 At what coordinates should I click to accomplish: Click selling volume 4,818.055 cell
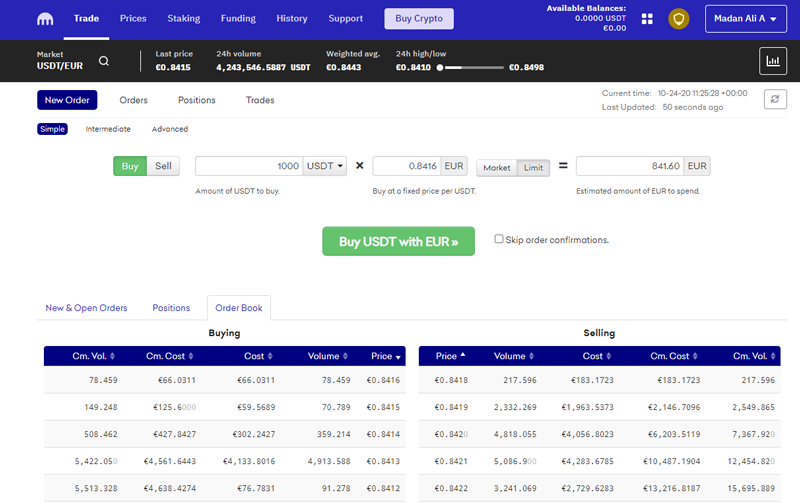coord(515,434)
